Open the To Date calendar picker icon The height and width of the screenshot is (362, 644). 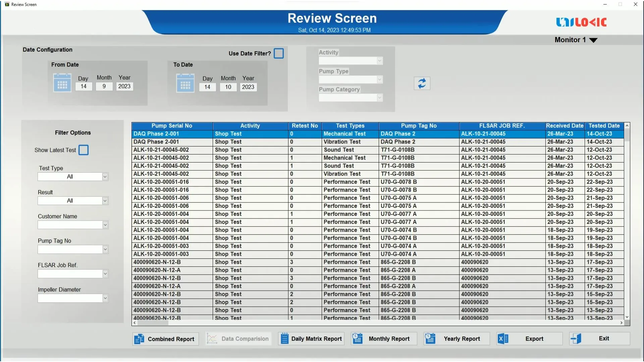pyautogui.click(x=185, y=83)
